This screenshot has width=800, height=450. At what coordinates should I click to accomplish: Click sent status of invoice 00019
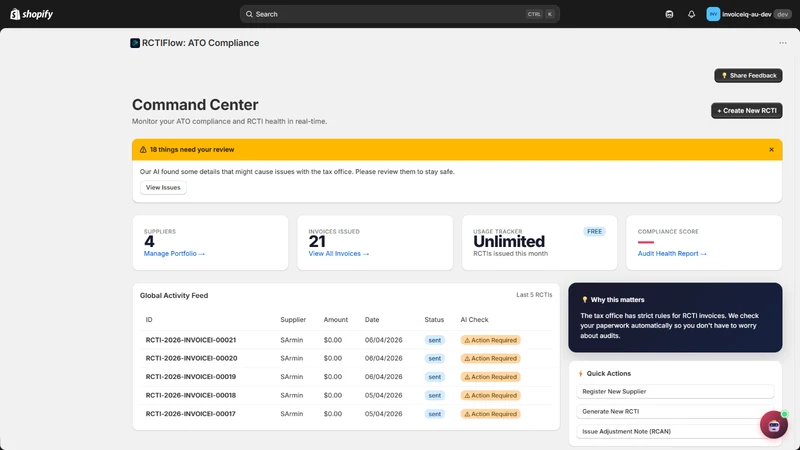435,377
